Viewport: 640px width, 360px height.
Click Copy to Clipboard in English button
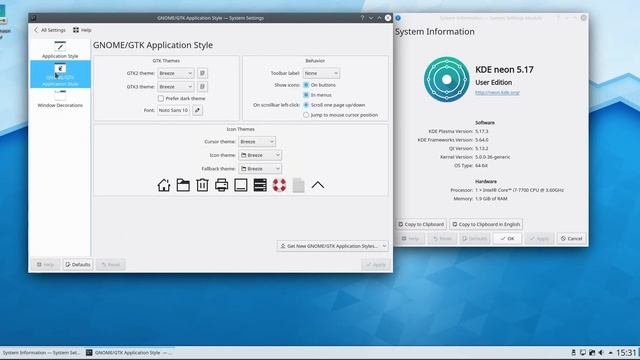click(486, 224)
